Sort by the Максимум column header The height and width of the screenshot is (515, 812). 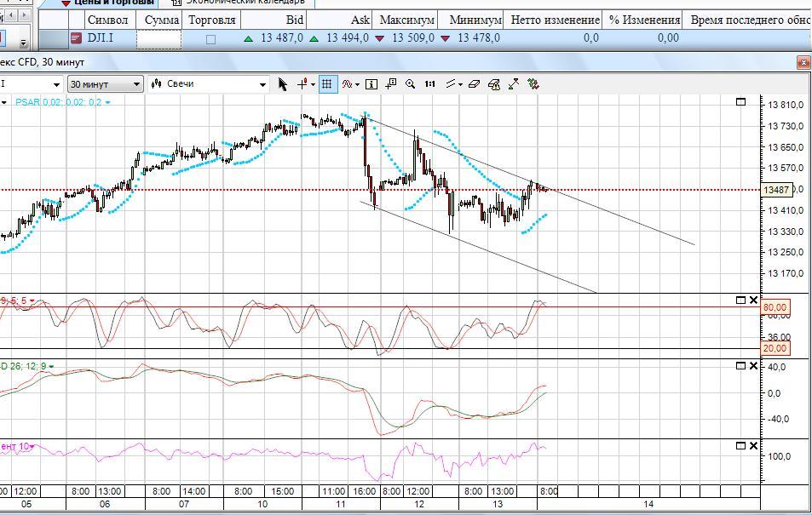tap(405, 20)
